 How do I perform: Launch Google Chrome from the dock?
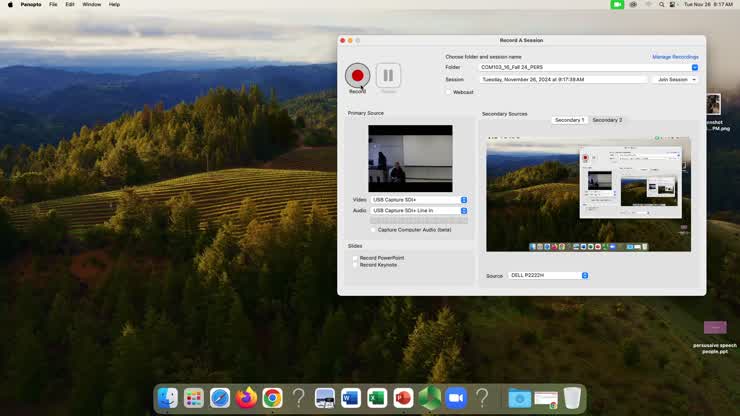(272, 398)
